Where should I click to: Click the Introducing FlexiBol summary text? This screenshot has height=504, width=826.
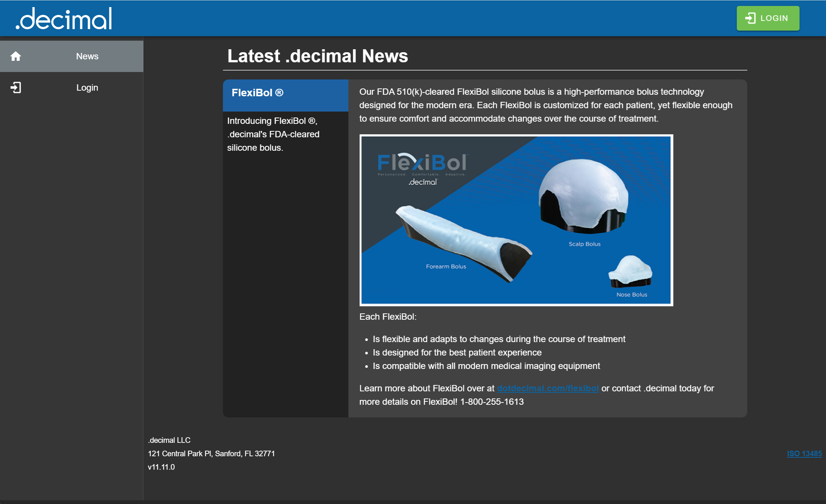point(273,134)
